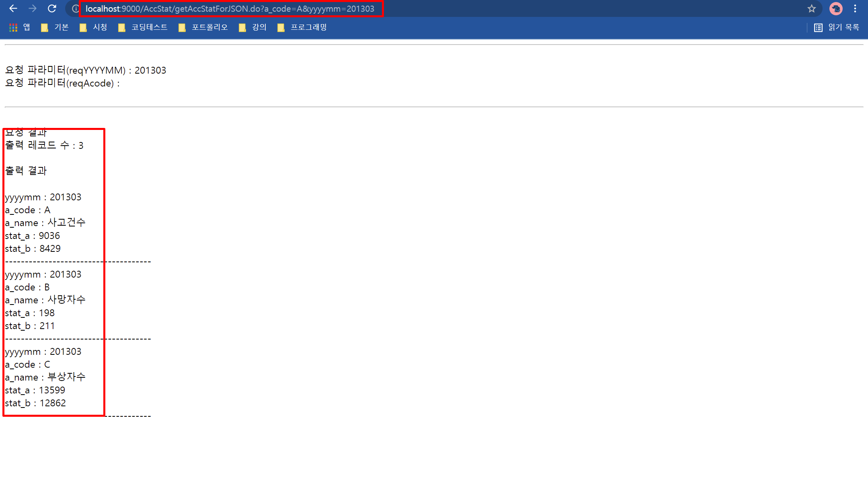Open the apps grid shortcut
The height and width of the screenshot is (496, 868).
[x=13, y=27]
